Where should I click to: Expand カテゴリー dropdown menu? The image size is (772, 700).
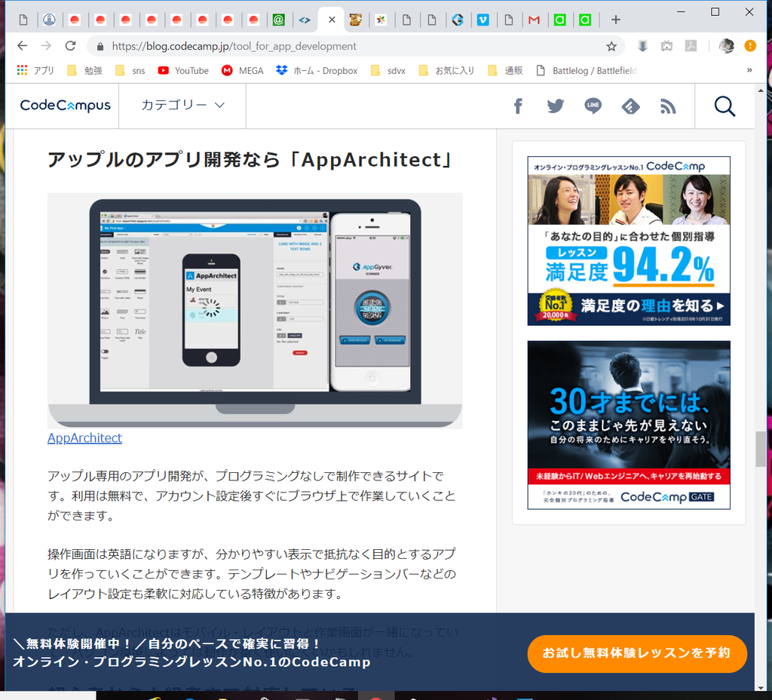[x=182, y=105]
